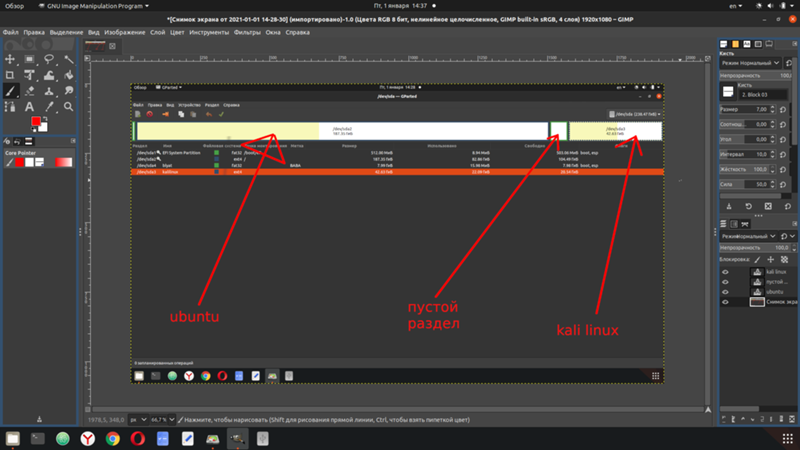This screenshot has height=450, width=800.
Task: Open Google Chrome from the dock
Action: [x=113, y=438]
